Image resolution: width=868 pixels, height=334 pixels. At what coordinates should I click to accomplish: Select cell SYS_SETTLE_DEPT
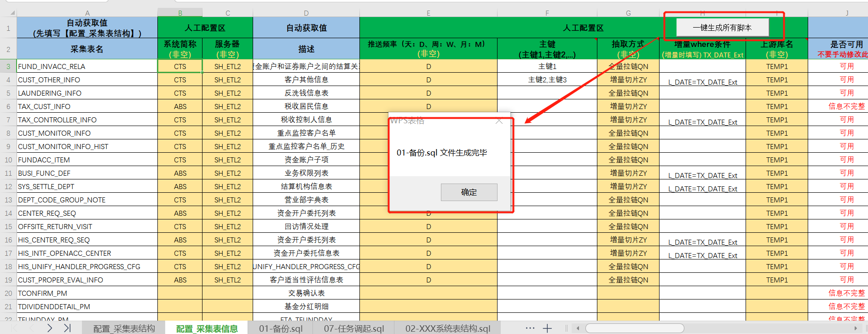(87, 186)
